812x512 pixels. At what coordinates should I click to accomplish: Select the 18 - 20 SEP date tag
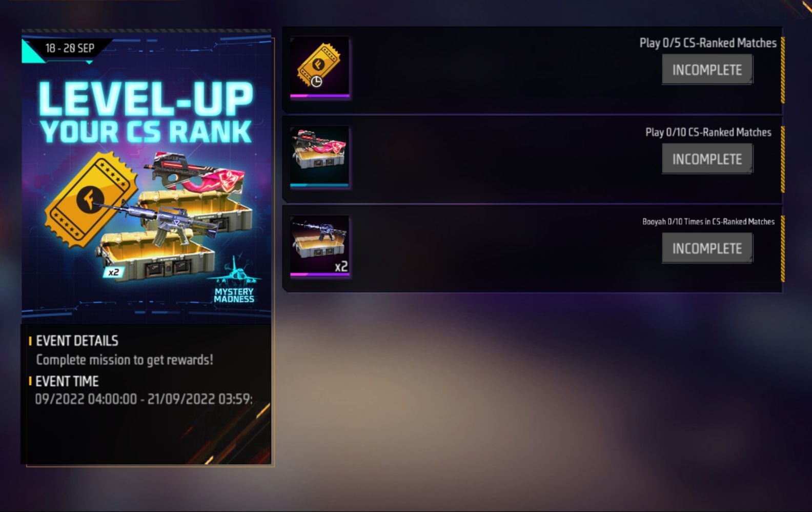70,48
